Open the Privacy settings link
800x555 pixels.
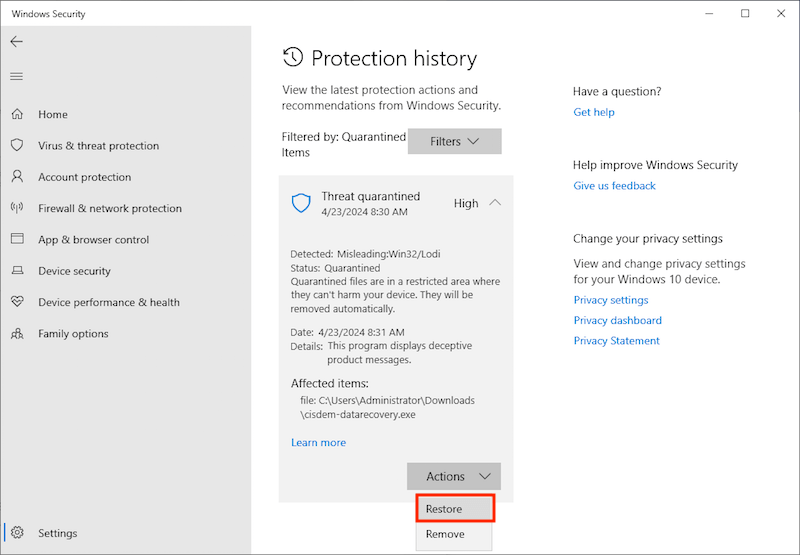611,300
